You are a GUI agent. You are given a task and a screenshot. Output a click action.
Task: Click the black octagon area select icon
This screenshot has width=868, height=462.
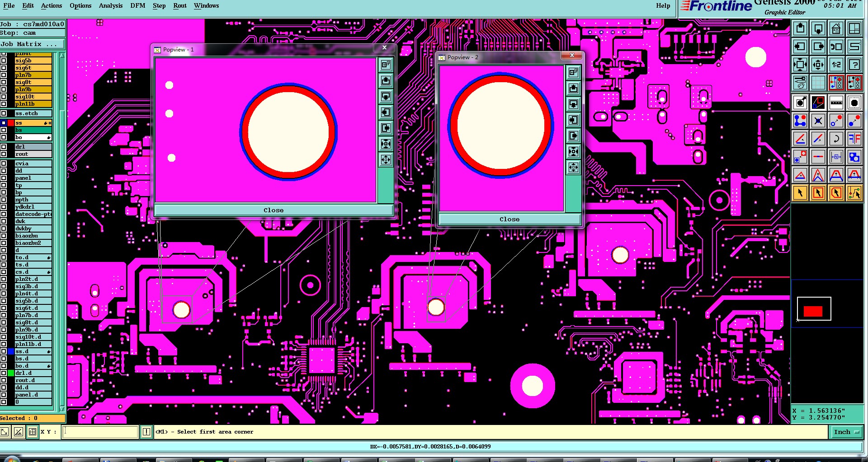coord(854,103)
